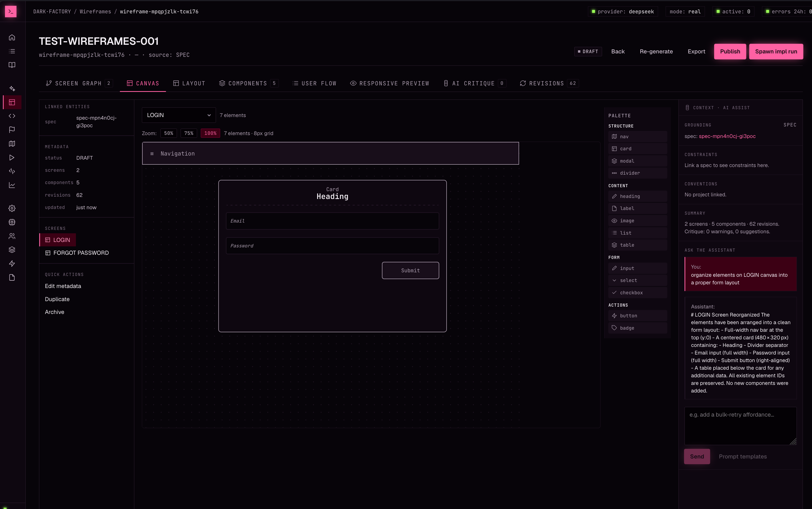Viewport: 812px width, 509px height.
Task: Add an input element from palette
Action: point(637,268)
